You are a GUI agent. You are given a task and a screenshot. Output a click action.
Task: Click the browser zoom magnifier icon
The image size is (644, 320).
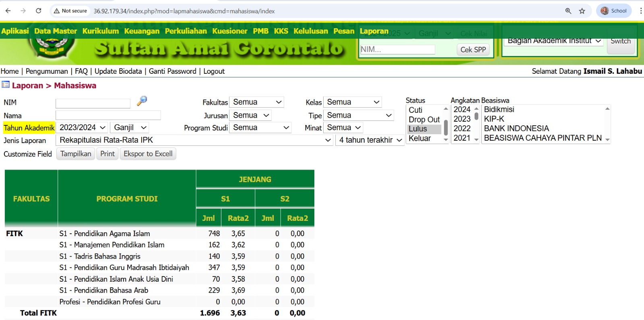click(568, 11)
